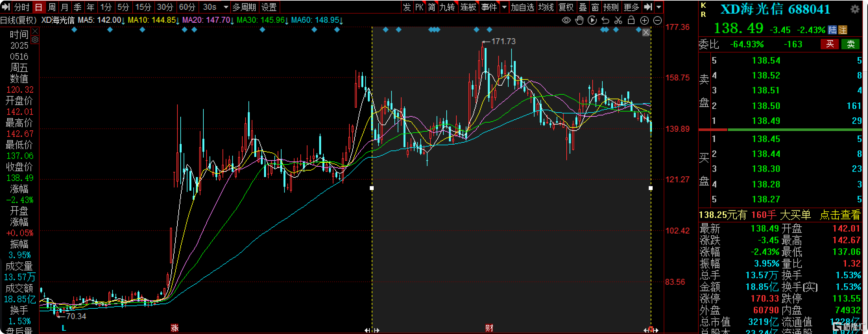This screenshot has height=334, width=868.
Task: Click the blue L marker below the chart
Action: pos(64,328)
